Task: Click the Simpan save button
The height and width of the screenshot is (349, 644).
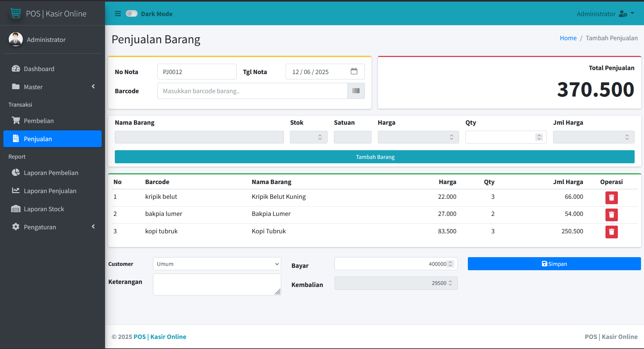Action: click(554, 264)
